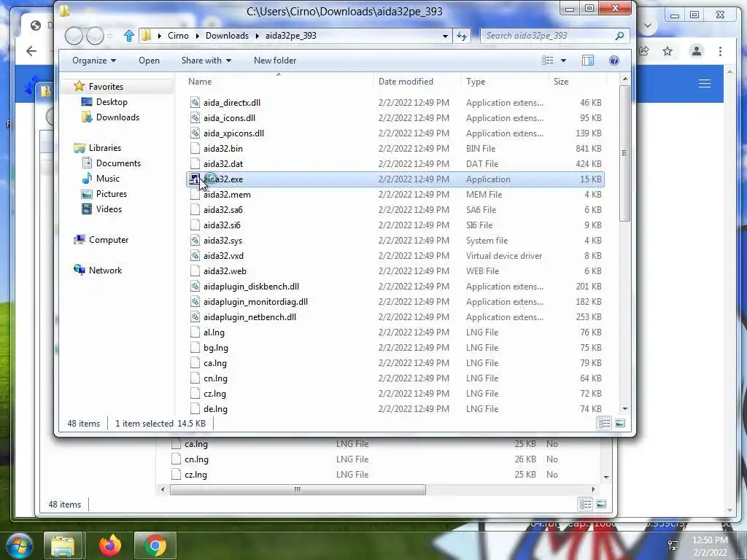Viewport: 747px width, 560px height.
Task: Open Share with dropdown
Action: coord(206,61)
